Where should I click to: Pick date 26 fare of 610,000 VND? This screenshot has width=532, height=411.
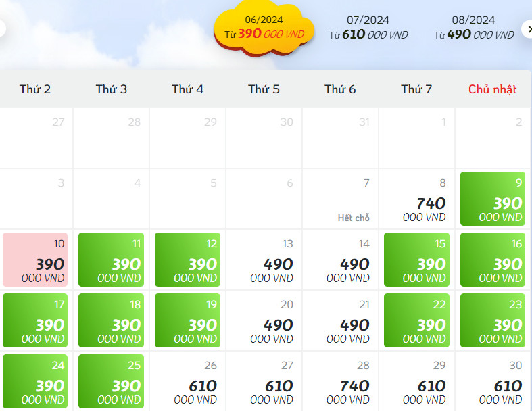(x=188, y=381)
